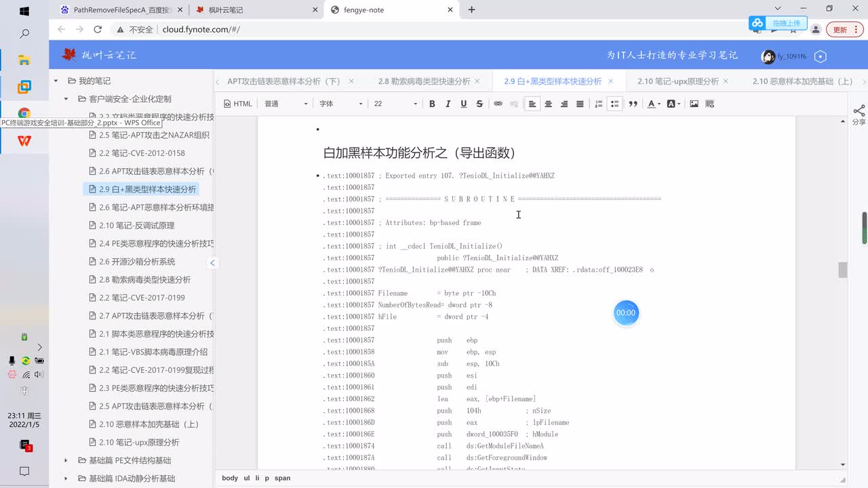Viewport: 868px width, 488px height.
Task: Collapse the sidebar with the left chevron
Action: click(x=212, y=262)
